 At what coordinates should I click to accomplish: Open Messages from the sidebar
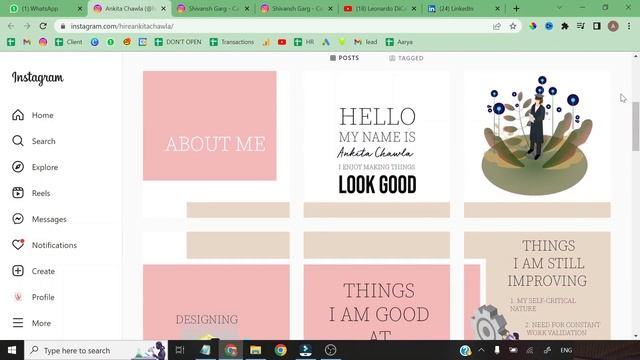[x=39, y=219]
